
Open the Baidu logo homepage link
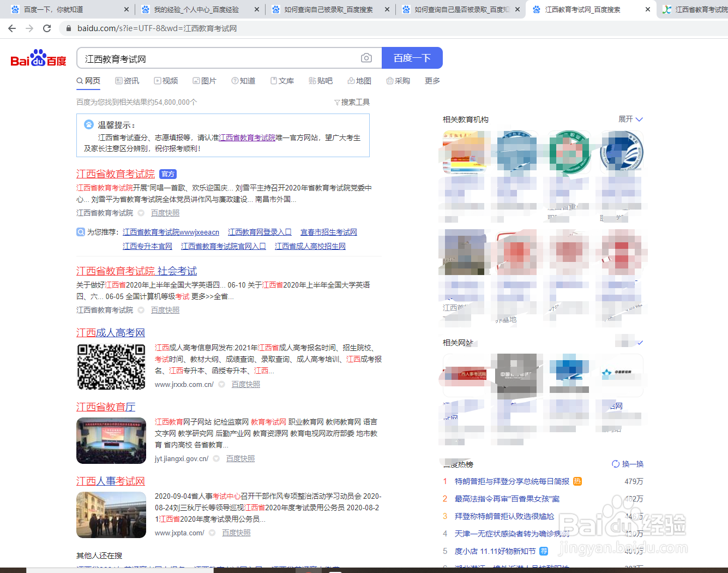(38, 58)
